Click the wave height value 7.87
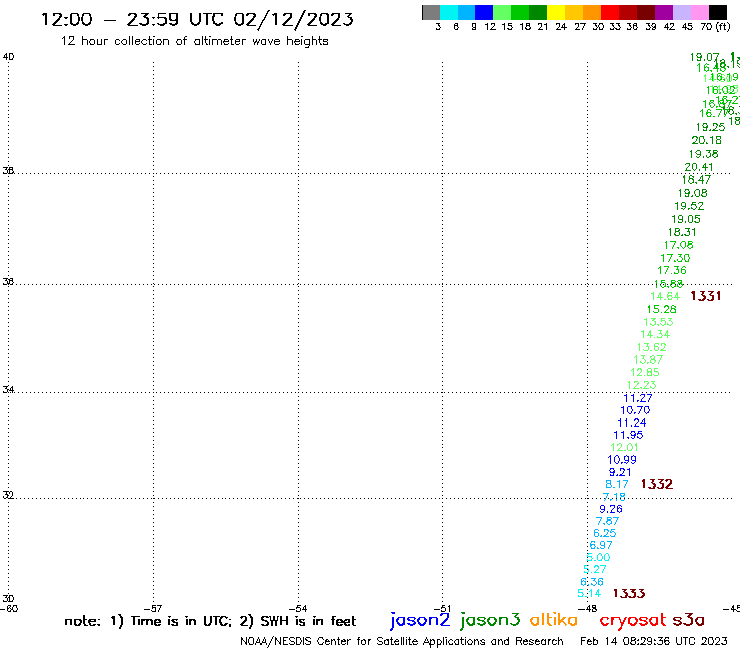Viewport: 740px width, 650px height. pyautogui.click(x=607, y=521)
